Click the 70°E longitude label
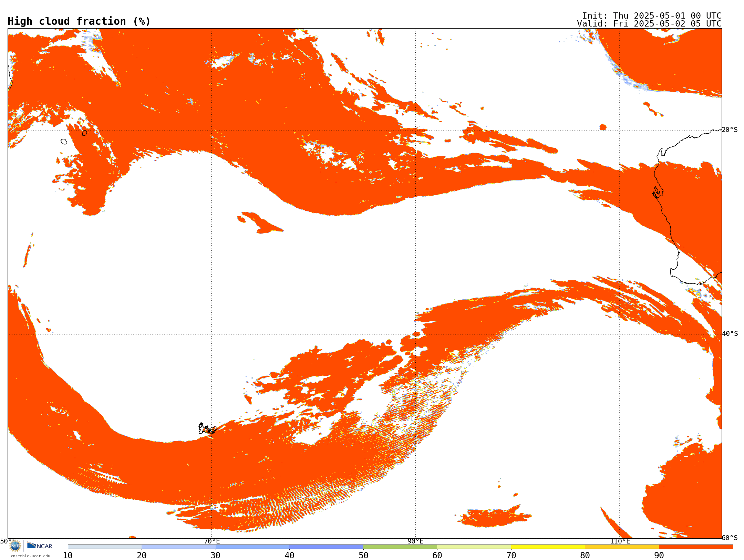744x560 pixels. coord(212,541)
